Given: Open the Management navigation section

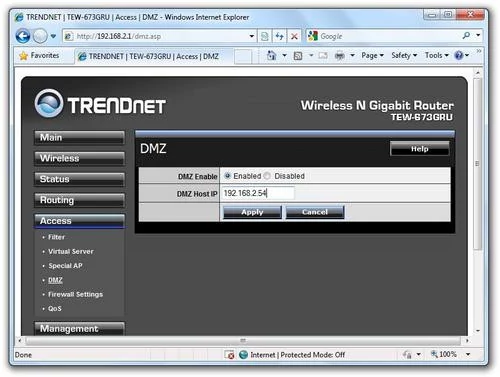Looking at the screenshot, I should tap(79, 329).
